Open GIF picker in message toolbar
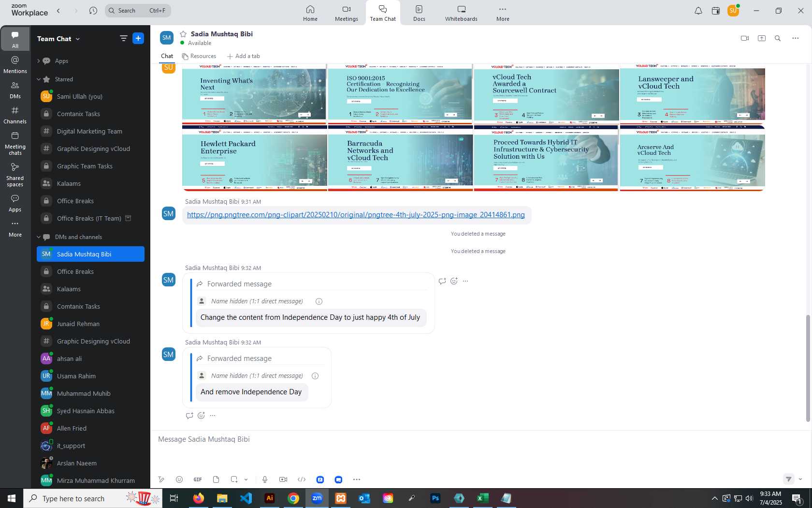Viewport: 812px width, 508px height. tap(198, 479)
